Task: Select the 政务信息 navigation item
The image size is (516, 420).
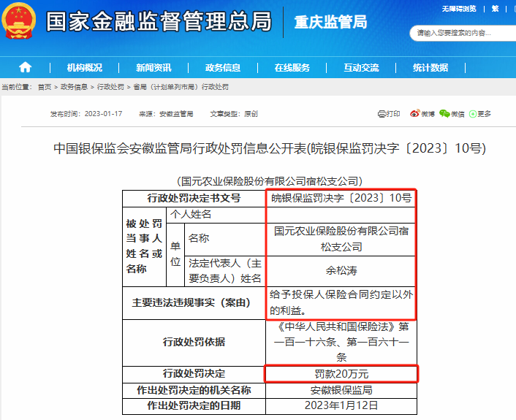Action: pyautogui.click(x=223, y=67)
